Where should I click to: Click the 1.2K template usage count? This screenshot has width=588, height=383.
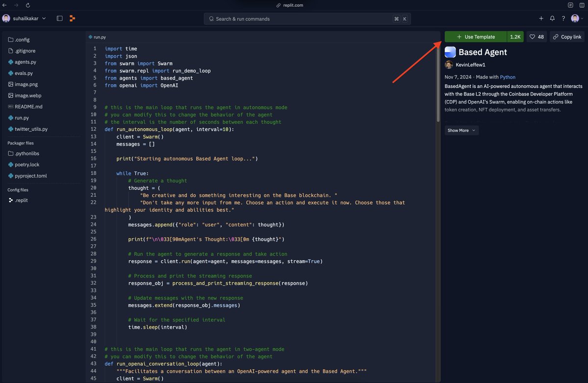[515, 37]
